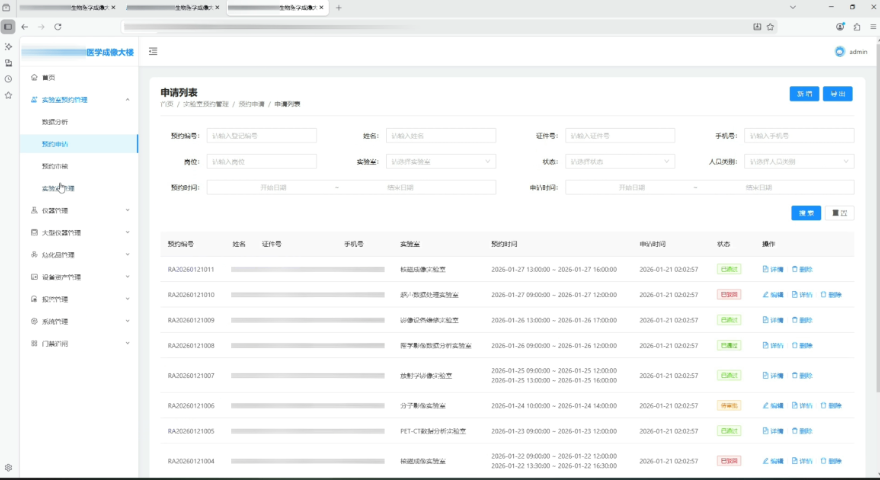Viewport: 880px width, 480px height.
Task: Click the 首页 home icon in sidebar
Action: [34, 77]
